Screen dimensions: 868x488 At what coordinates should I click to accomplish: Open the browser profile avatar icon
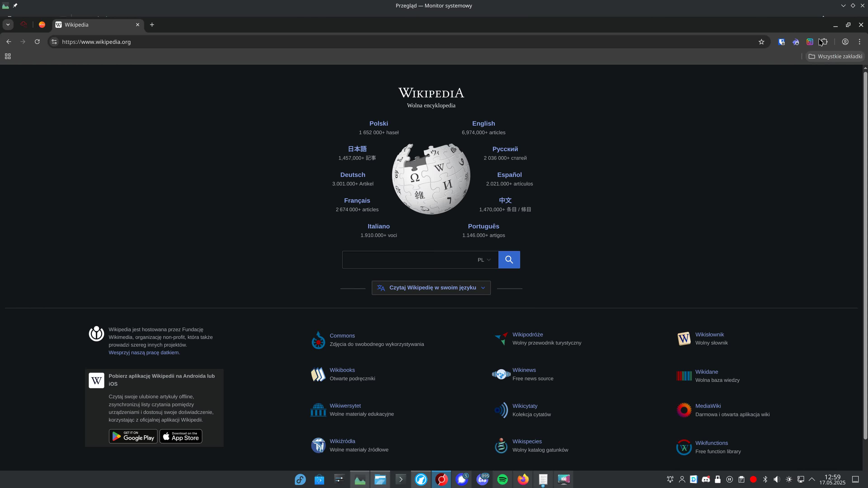point(845,42)
